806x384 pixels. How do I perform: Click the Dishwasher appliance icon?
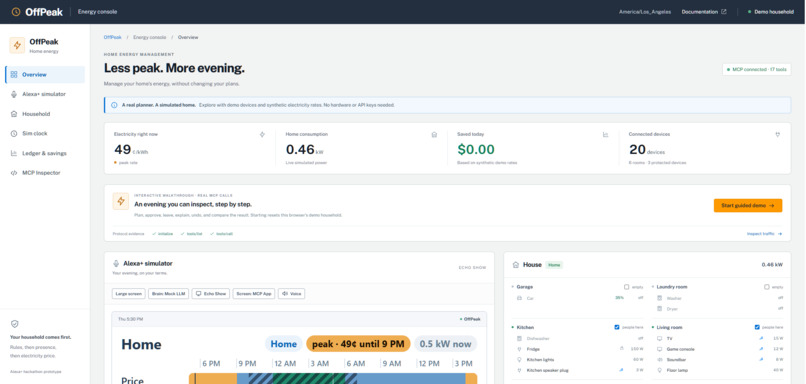point(519,338)
